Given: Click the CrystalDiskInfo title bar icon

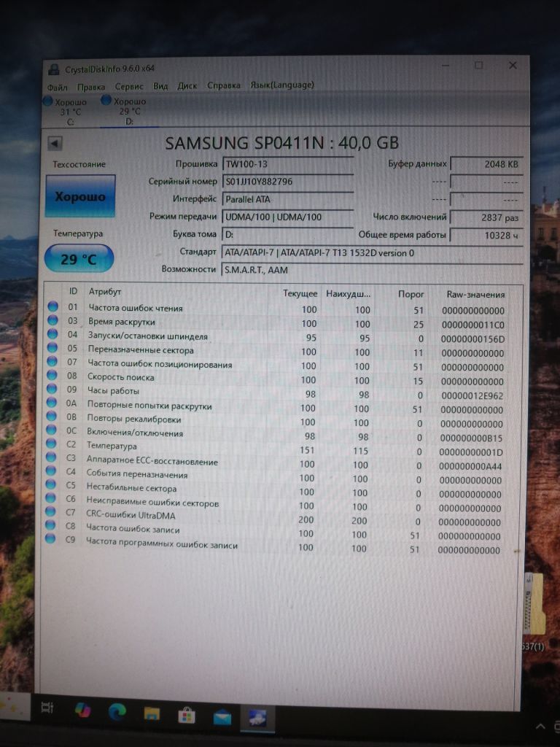Looking at the screenshot, I should point(54,69).
